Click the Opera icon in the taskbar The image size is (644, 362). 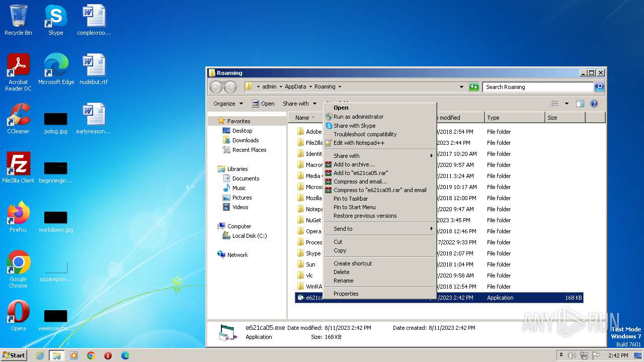108,355
